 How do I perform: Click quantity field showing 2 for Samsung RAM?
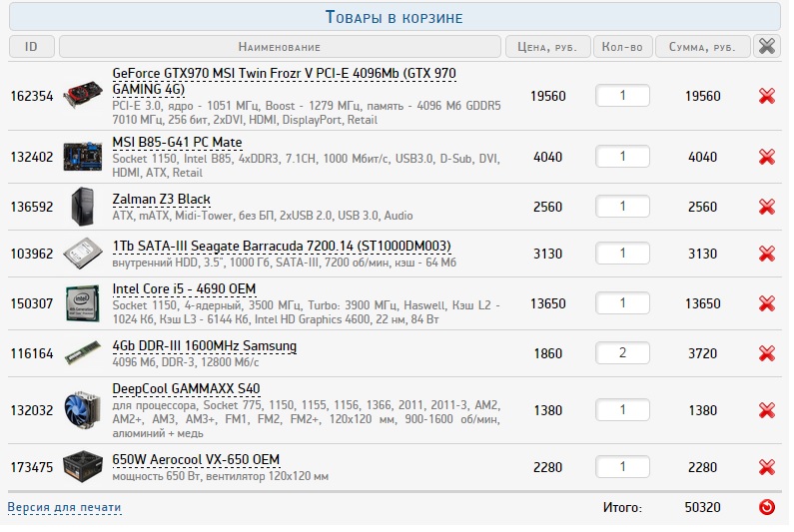(622, 353)
